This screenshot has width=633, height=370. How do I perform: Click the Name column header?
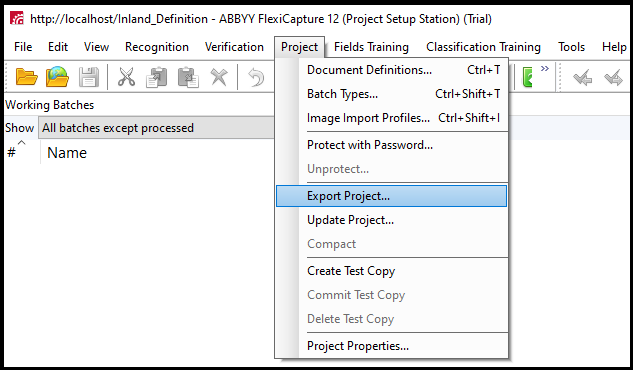click(x=67, y=153)
